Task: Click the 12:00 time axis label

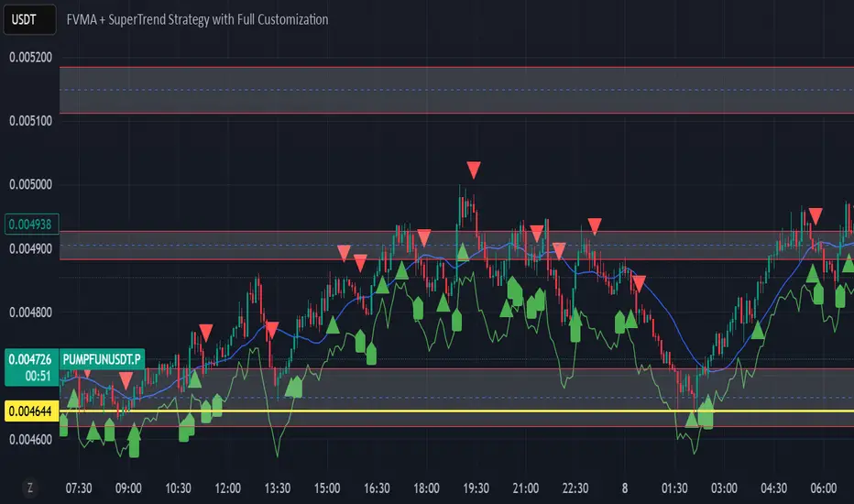Action: click(x=227, y=488)
